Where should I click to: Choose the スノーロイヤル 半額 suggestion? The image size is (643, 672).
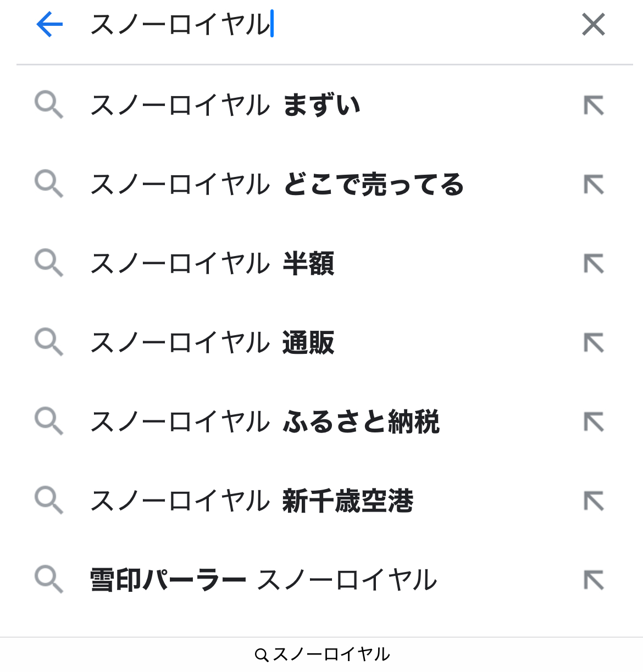coord(212,263)
